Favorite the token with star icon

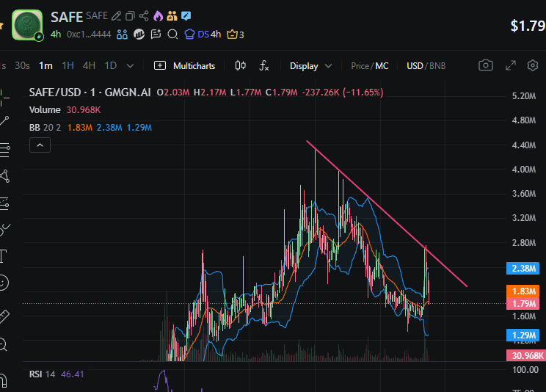[2, 25]
